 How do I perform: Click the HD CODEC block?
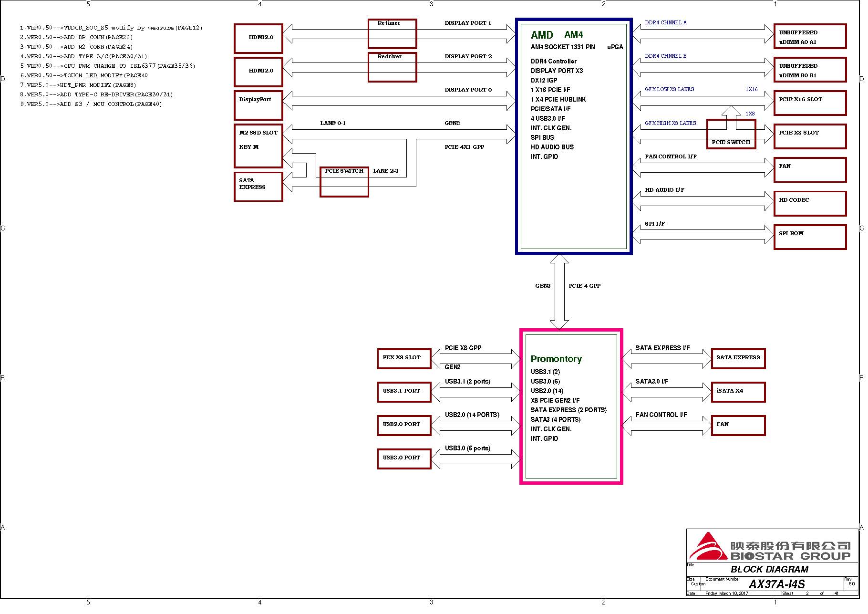tap(810, 204)
